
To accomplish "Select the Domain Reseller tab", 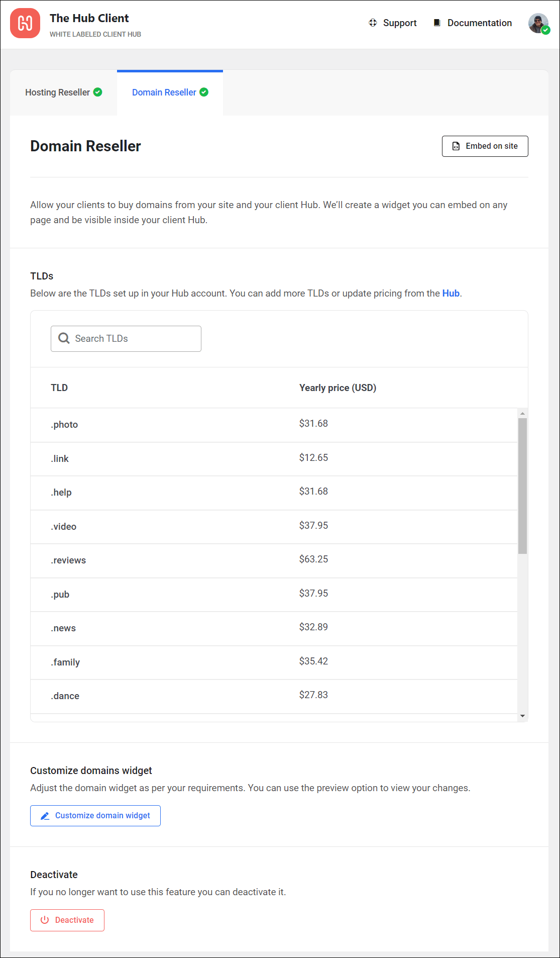I will coord(164,92).
